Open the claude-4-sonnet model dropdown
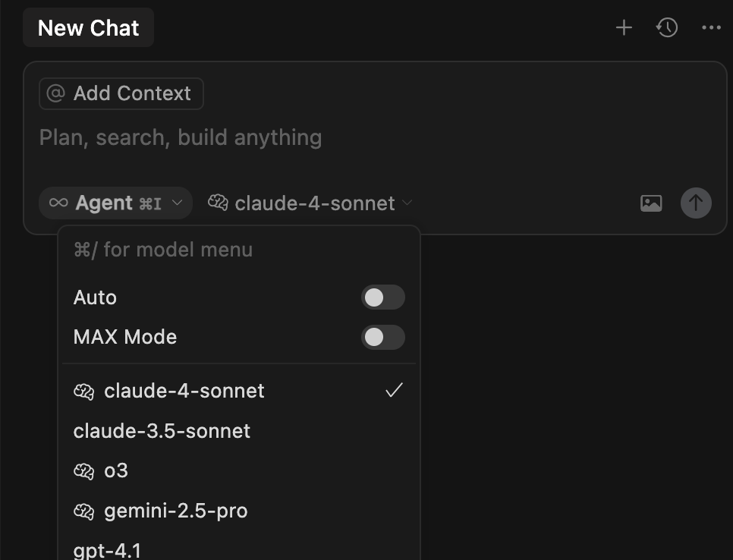Image resolution: width=733 pixels, height=560 pixels. (310, 203)
